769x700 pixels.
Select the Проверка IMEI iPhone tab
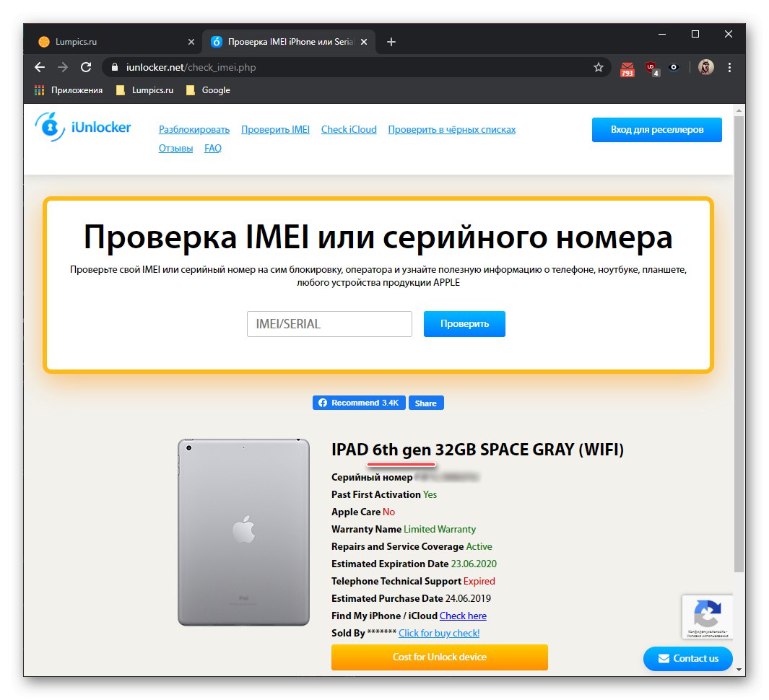coord(290,42)
